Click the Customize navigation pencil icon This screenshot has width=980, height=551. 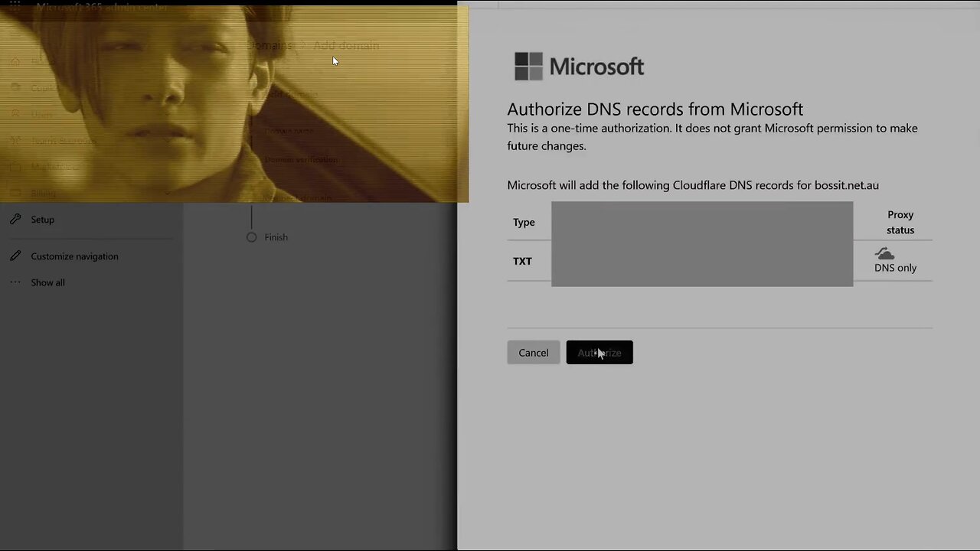coord(15,256)
